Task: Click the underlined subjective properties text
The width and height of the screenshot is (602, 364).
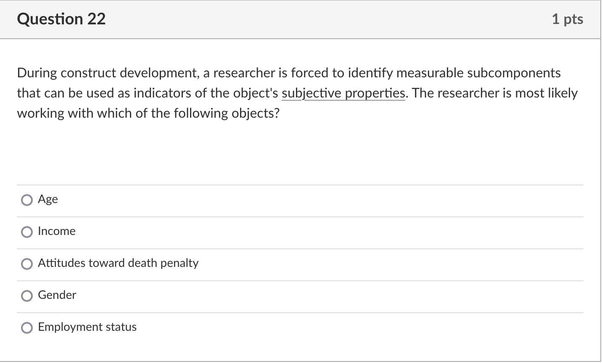Action: point(343,93)
